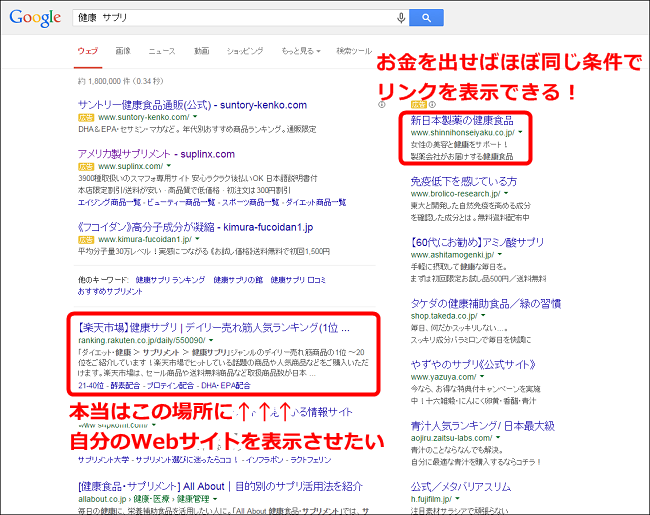Select the ウェブ tab
The width and height of the screenshot is (650, 515).
pyautogui.click(x=88, y=51)
